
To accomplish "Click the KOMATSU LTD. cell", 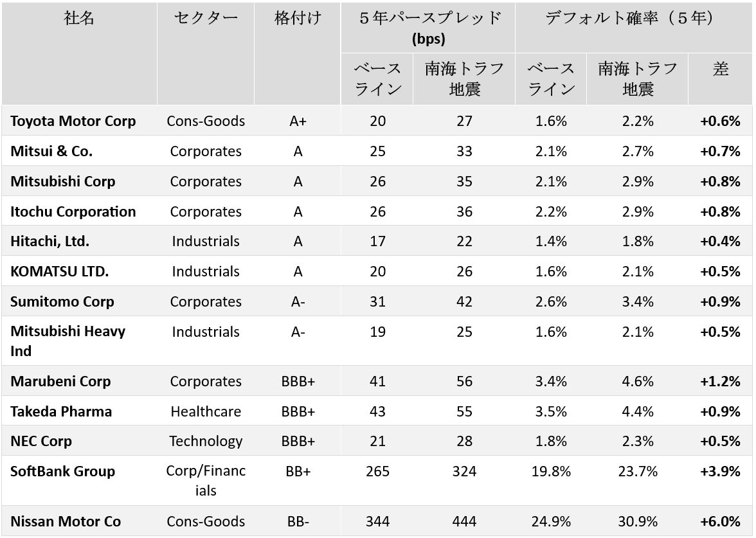I will click(60, 271).
